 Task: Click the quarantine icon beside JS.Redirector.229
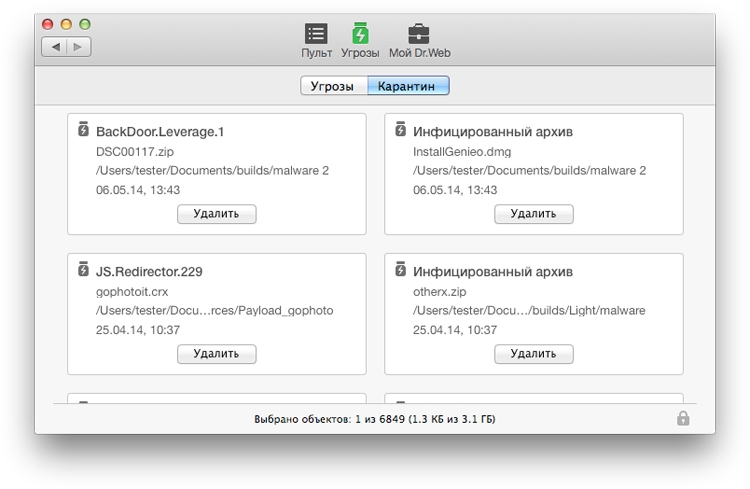click(x=84, y=270)
